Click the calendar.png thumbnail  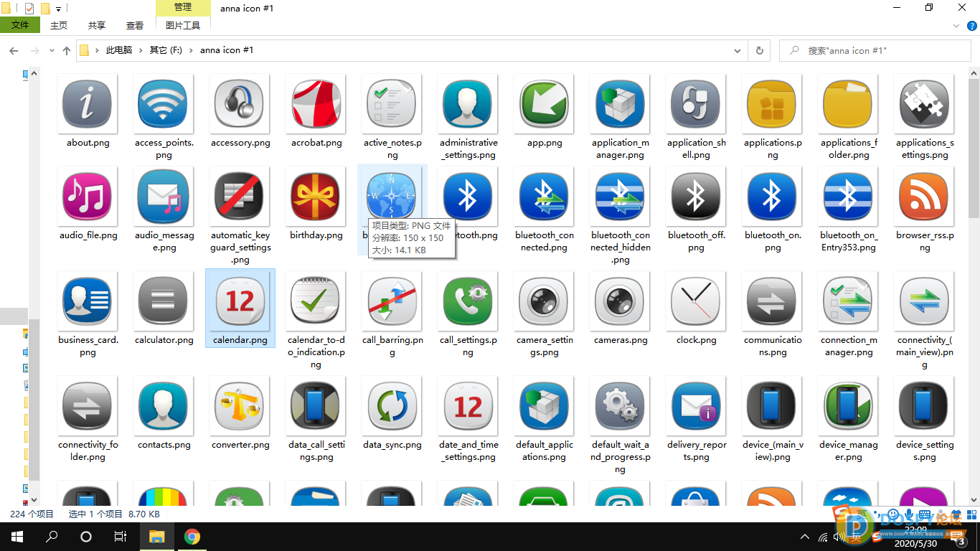point(240,301)
